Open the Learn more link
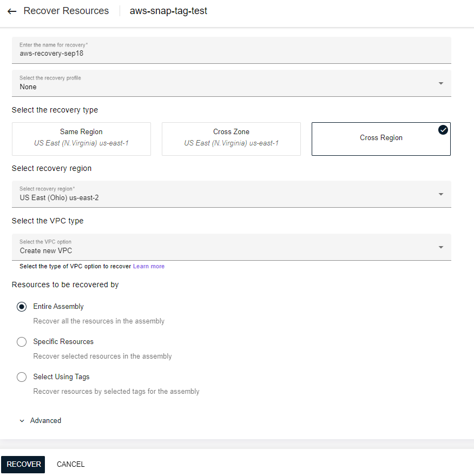This screenshot has width=474, height=476. 149,266
